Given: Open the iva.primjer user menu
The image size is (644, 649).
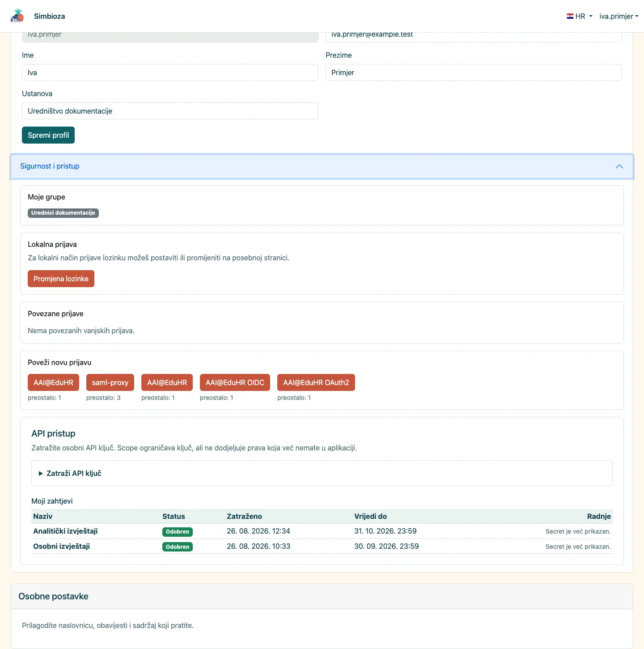Looking at the screenshot, I should pos(619,16).
